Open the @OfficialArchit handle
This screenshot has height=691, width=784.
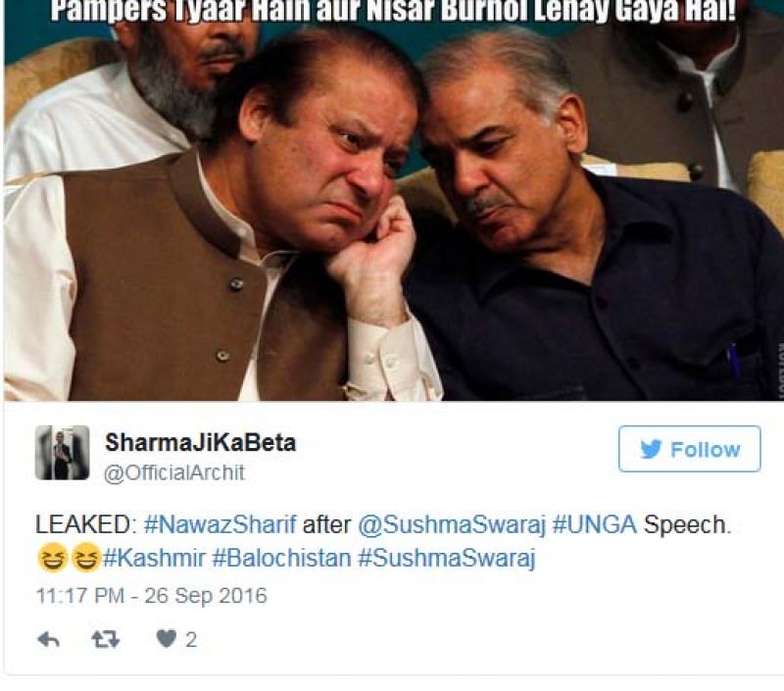coord(174,473)
